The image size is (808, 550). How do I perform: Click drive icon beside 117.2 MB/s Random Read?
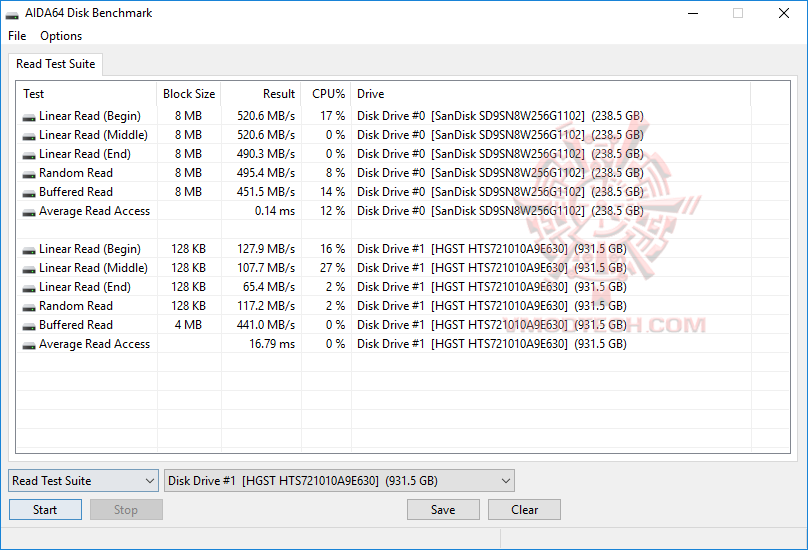click(29, 308)
